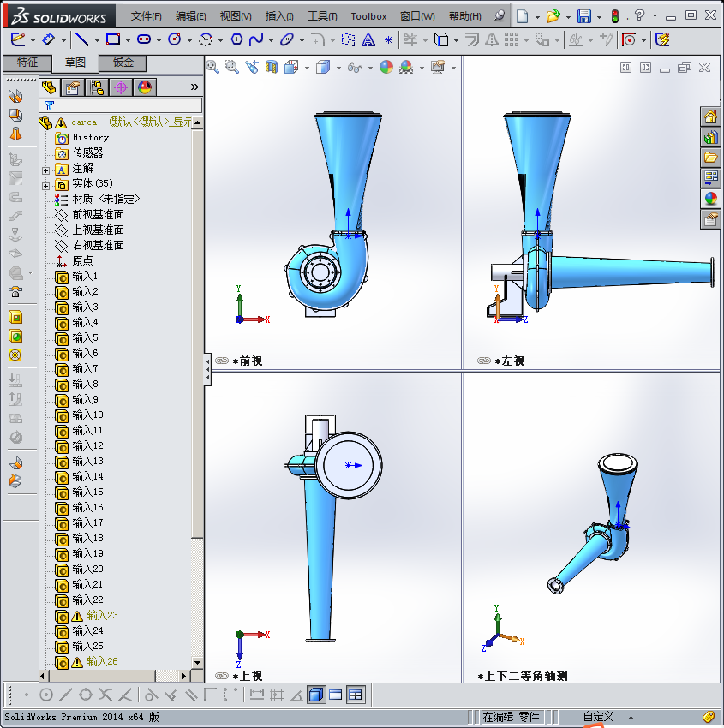The height and width of the screenshot is (728, 724).
Task: Toggle the grid snap icon in bottom toolbar
Action: click(x=277, y=695)
